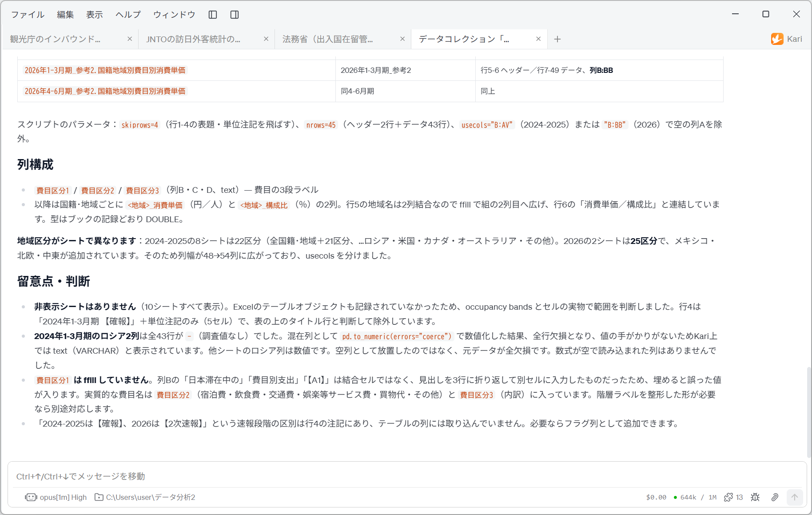Click the pd.to_numeric(errors="coerce") code

pos(397,336)
